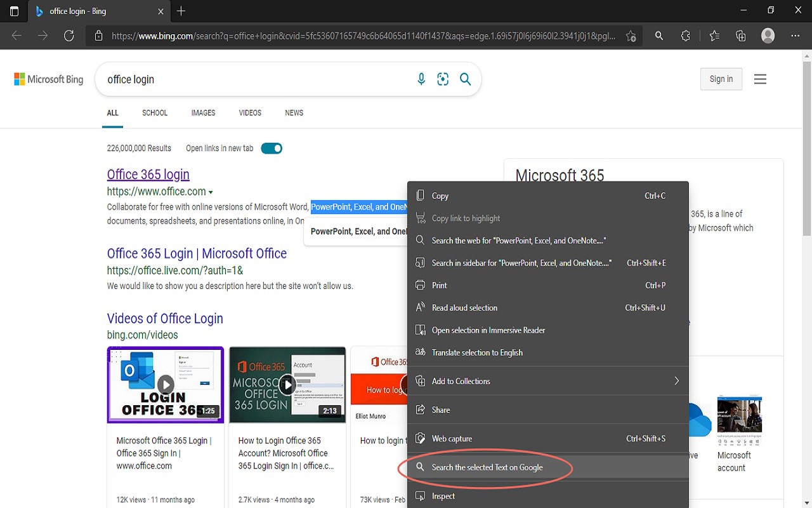
Task: Choose 'Read aloud selection'
Action: point(548,307)
